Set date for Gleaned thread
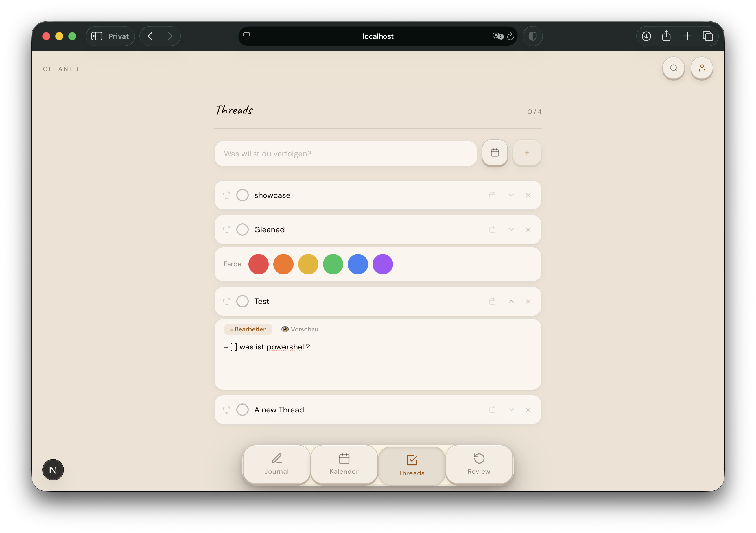Image resolution: width=756 pixels, height=533 pixels. coord(492,230)
